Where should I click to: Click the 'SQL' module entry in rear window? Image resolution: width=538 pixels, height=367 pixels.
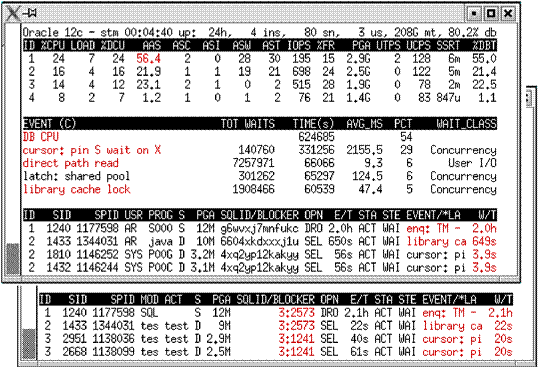[x=149, y=313]
